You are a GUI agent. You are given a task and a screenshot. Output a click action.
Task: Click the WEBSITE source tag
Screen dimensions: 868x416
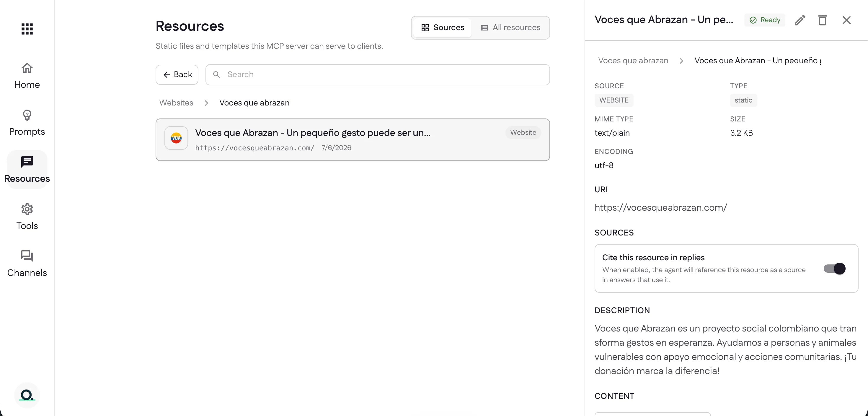[x=614, y=100]
